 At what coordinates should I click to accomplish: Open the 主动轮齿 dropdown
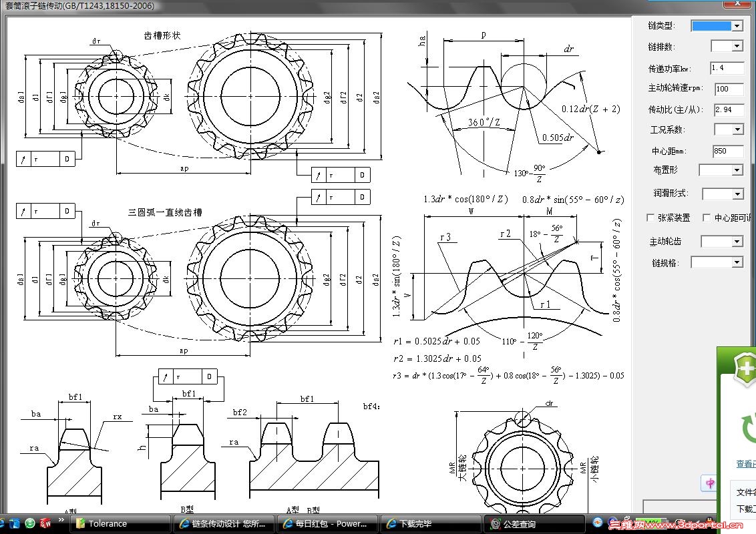(x=737, y=242)
